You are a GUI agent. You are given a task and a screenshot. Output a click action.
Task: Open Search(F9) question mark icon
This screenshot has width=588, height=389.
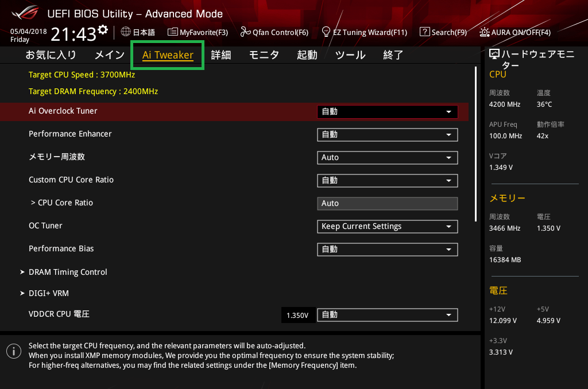coord(424,32)
